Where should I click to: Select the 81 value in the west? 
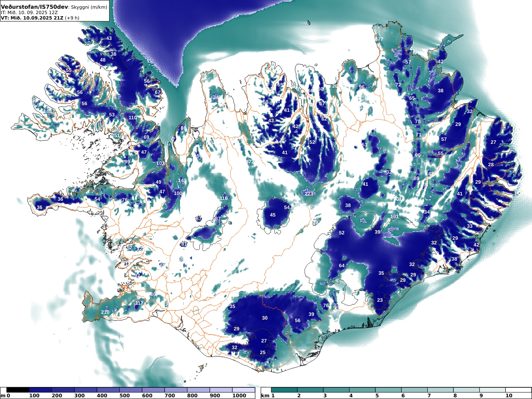183,244
